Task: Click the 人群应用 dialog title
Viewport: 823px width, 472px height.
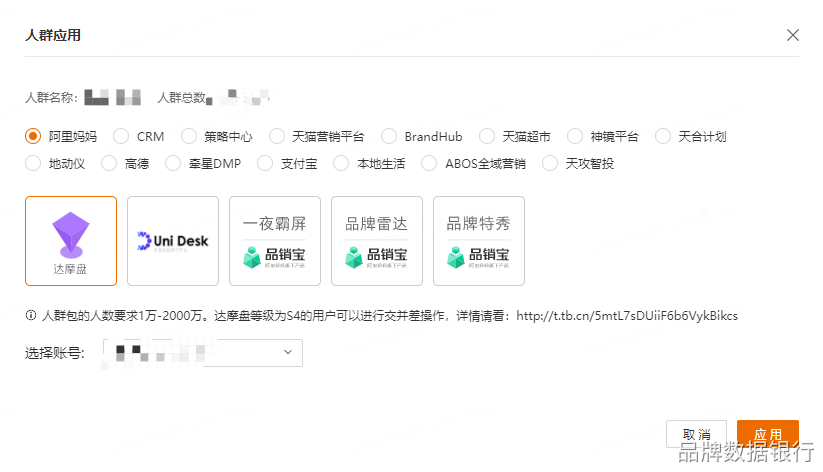Action: pyautogui.click(x=53, y=35)
